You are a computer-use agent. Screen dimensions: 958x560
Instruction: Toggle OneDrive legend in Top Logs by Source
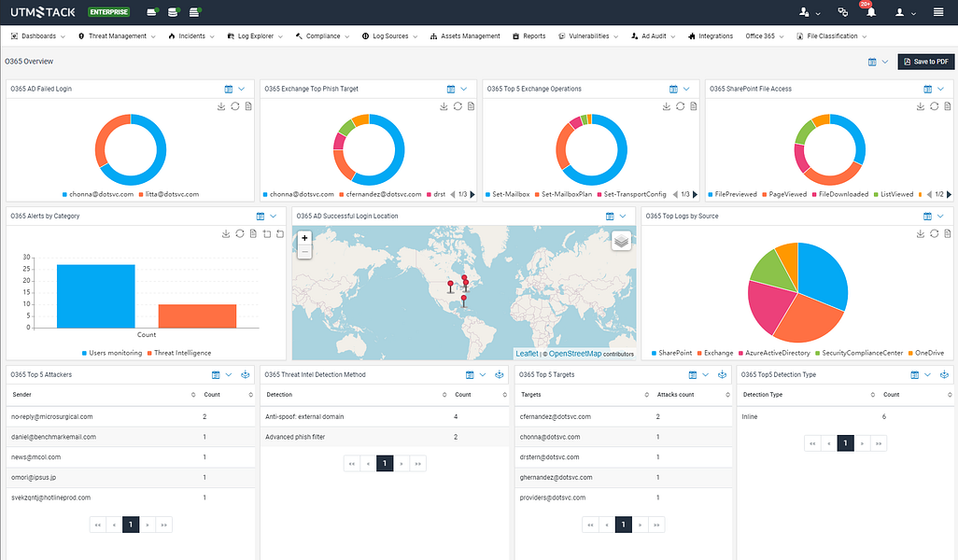click(925, 353)
